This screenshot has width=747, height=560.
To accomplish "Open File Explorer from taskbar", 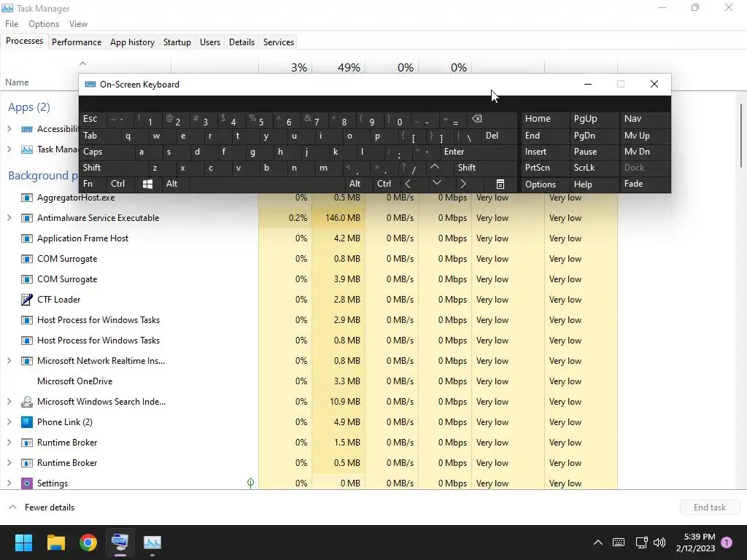I will [x=55, y=542].
